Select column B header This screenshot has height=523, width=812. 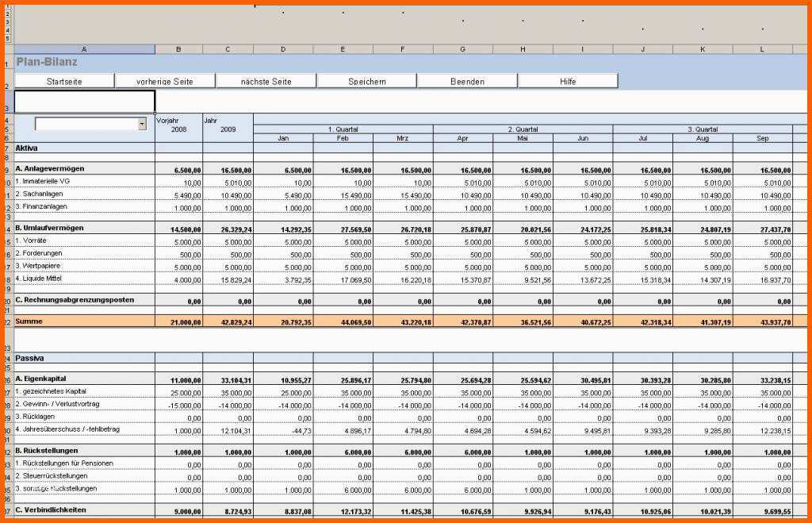[178, 49]
